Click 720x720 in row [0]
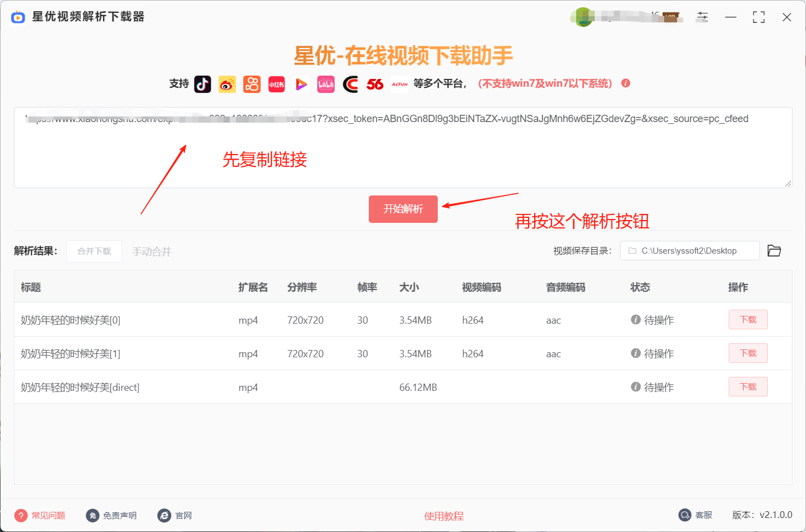Screen dimensions: 806x532 pyautogui.click(x=305, y=320)
